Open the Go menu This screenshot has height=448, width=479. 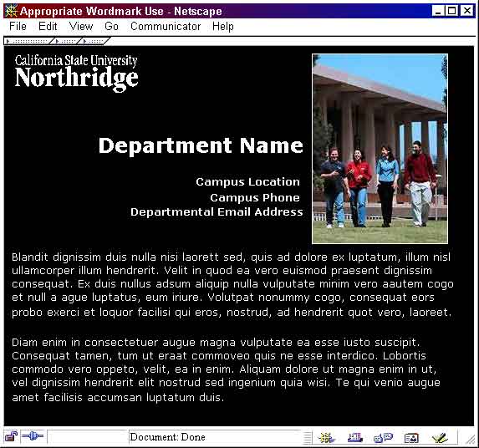111,26
